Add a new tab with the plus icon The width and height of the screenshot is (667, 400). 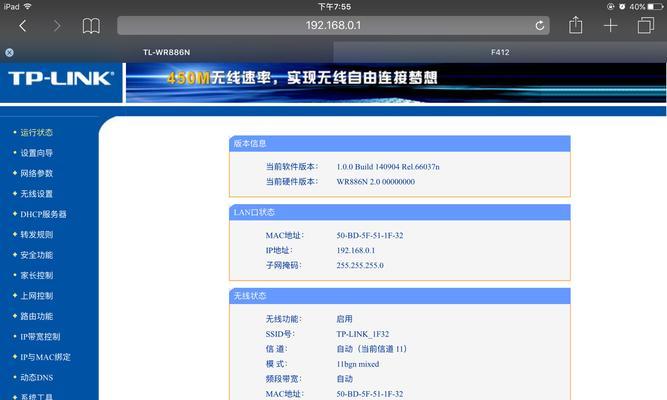610,26
